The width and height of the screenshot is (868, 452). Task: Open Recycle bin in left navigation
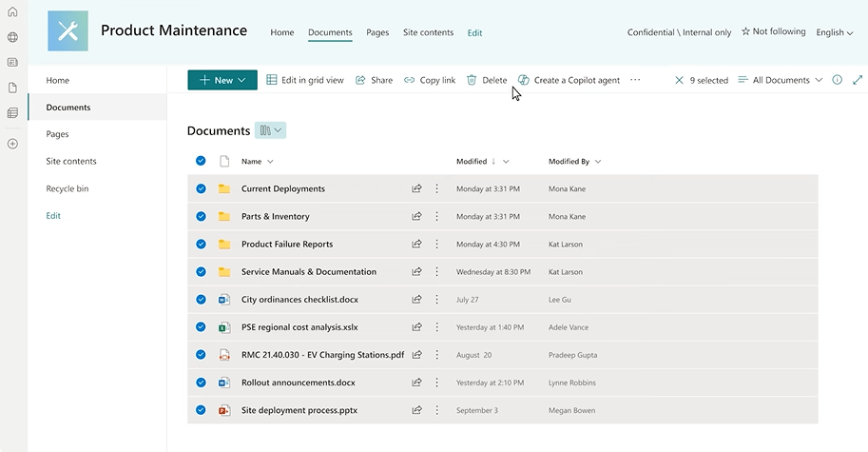[68, 188]
